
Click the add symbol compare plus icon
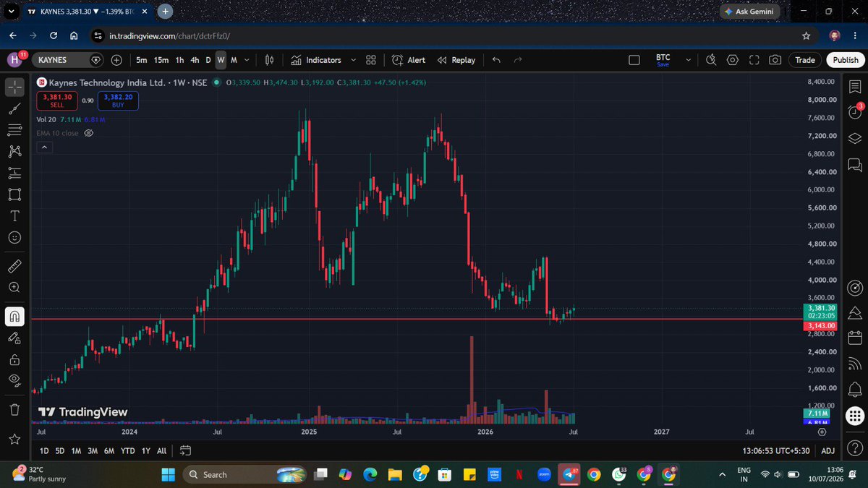coord(116,60)
